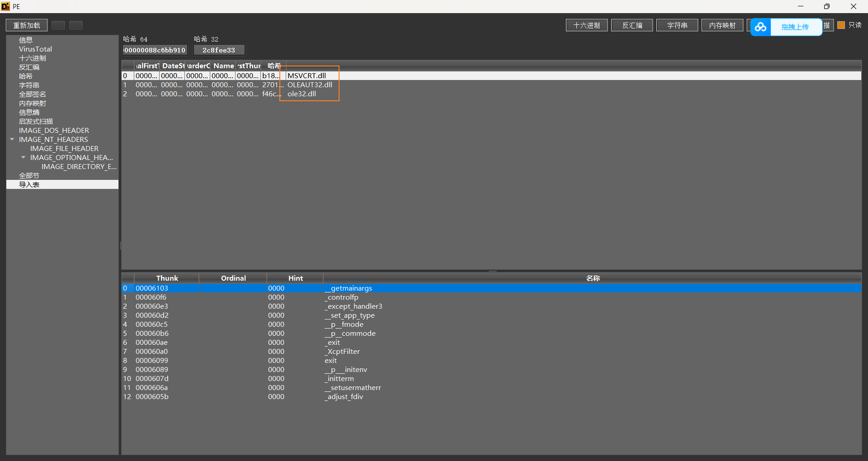The image size is (868, 461).
Task: Click thunk value 000060ae
Action: click(x=151, y=342)
